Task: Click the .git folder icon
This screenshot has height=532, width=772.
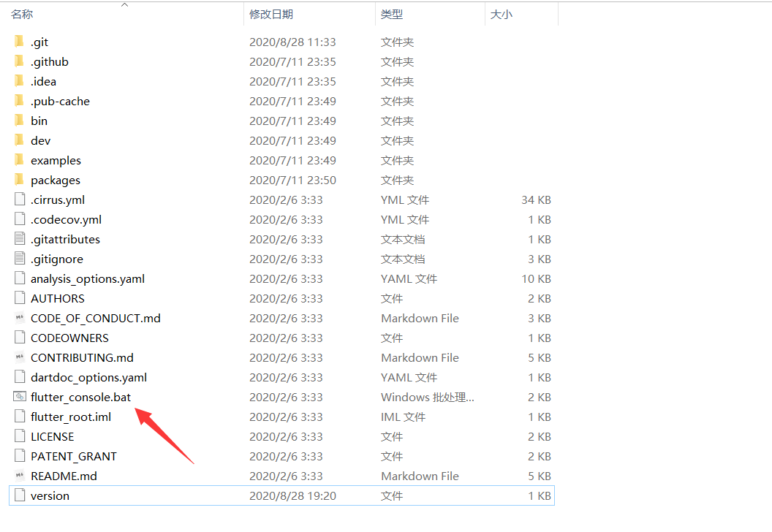Action: click(19, 42)
